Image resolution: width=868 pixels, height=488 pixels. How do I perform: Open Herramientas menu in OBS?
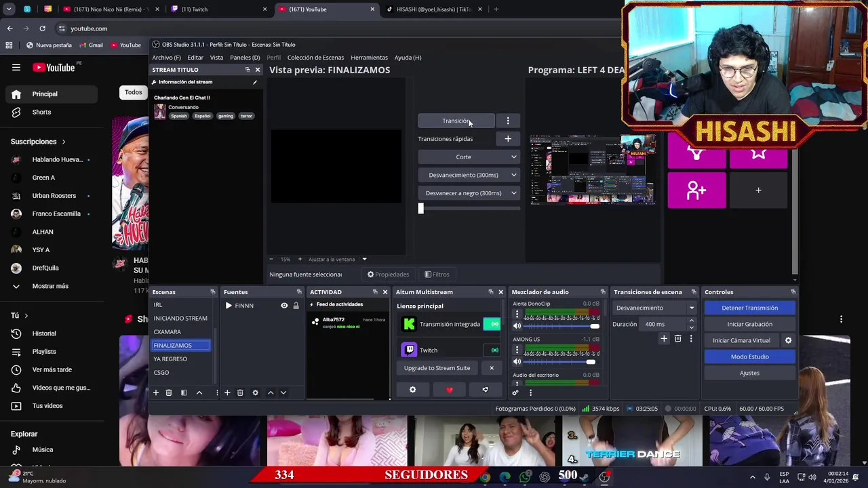(x=369, y=58)
